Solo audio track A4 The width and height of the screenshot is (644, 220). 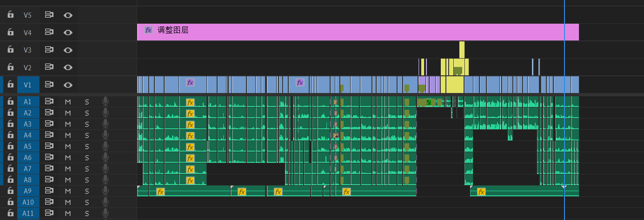tap(86, 135)
